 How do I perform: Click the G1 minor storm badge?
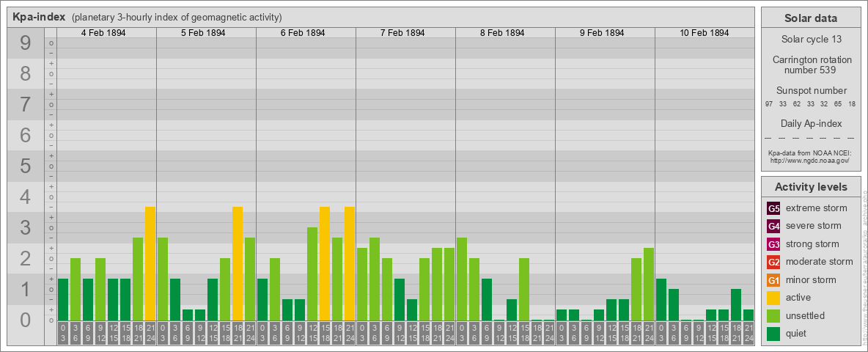click(x=773, y=280)
